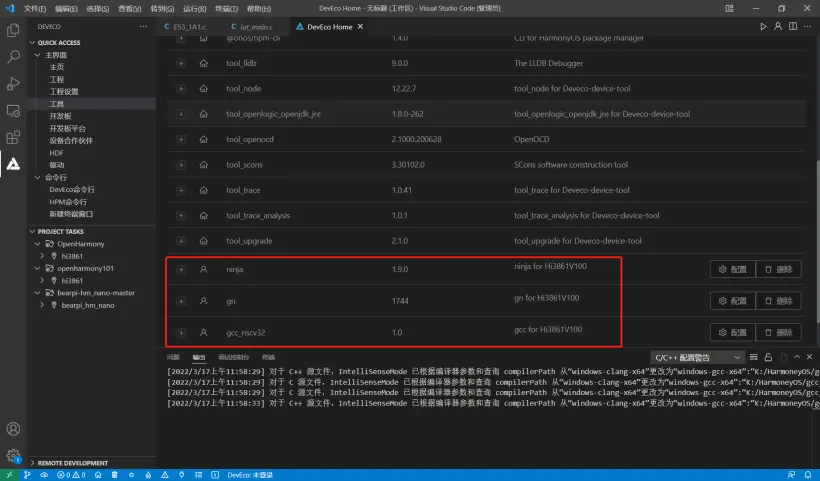Select 开发板 in quick access tree

(x=60, y=116)
